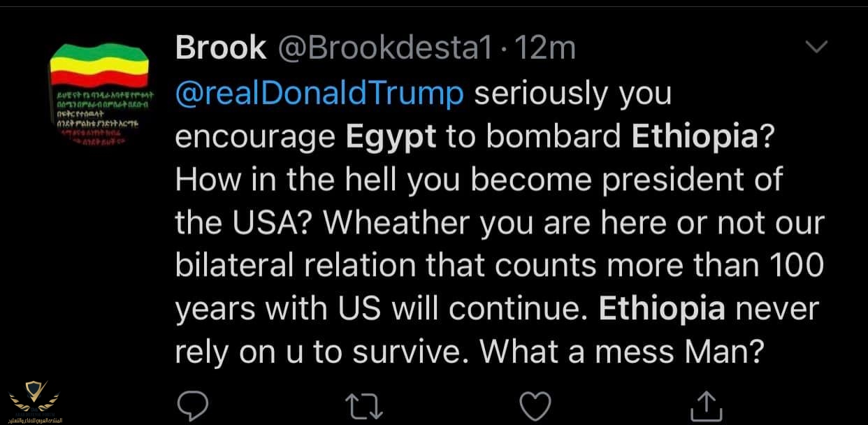Select bold Ethiopia before the word never
This screenshot has height=425, width=868.
point(660,310)
